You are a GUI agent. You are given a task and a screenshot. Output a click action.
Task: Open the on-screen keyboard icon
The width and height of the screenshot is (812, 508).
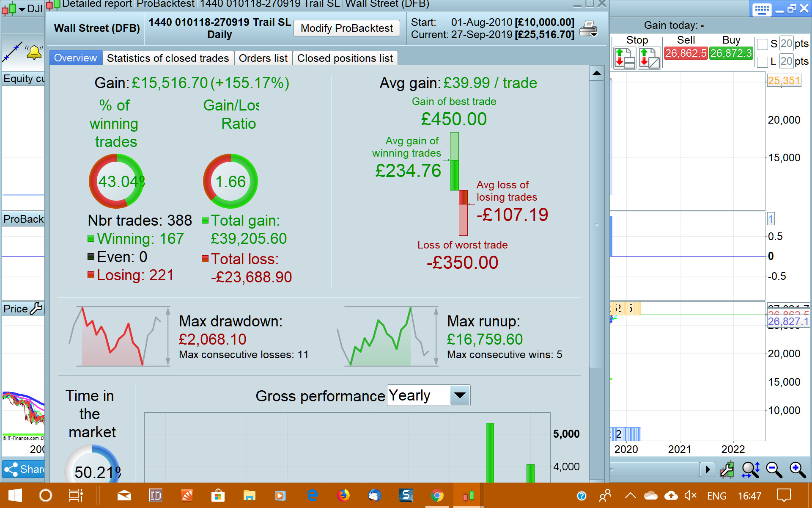762,9
